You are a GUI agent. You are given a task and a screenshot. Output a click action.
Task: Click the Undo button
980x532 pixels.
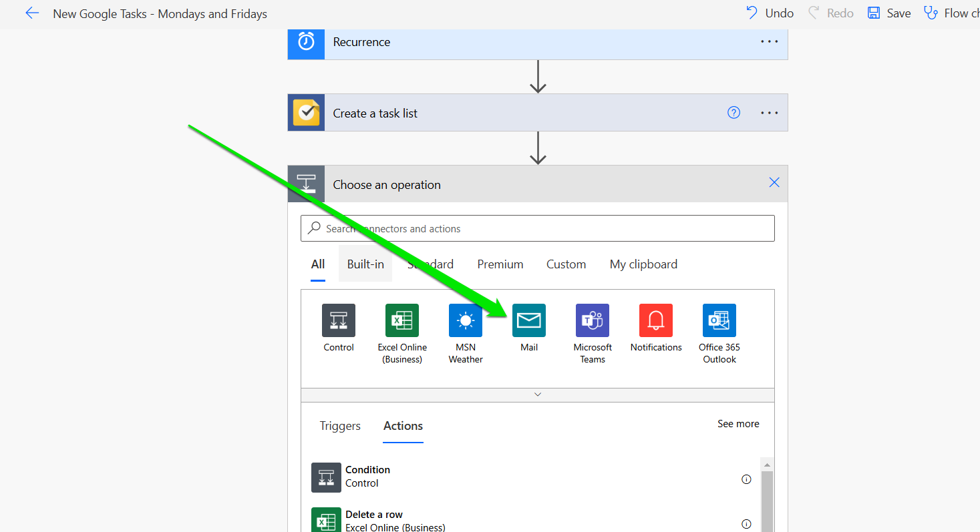[770, 13]
